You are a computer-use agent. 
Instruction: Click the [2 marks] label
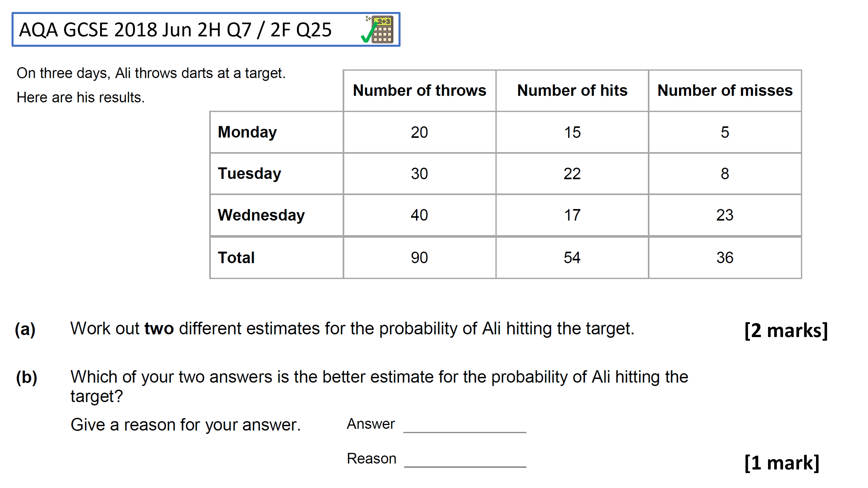tap(786, 330)
